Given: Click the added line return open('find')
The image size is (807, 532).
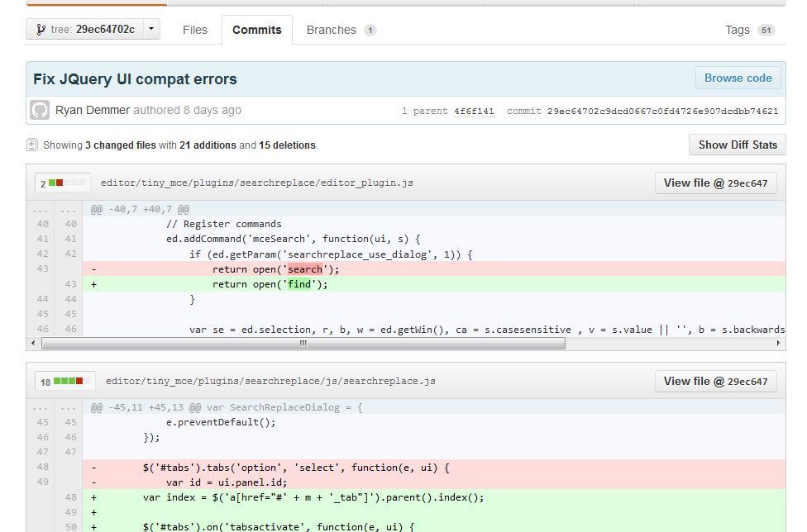Looking at the screenshot, I should pos(434,283).
